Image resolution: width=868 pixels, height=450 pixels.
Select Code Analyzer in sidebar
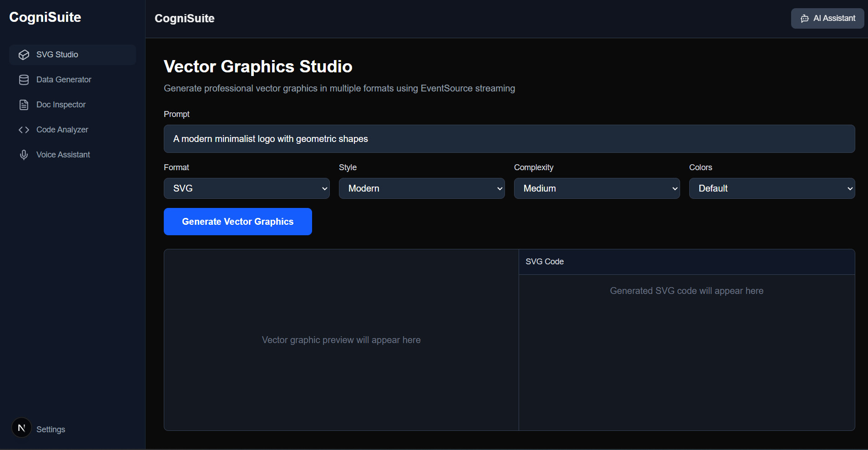(72, 130)
